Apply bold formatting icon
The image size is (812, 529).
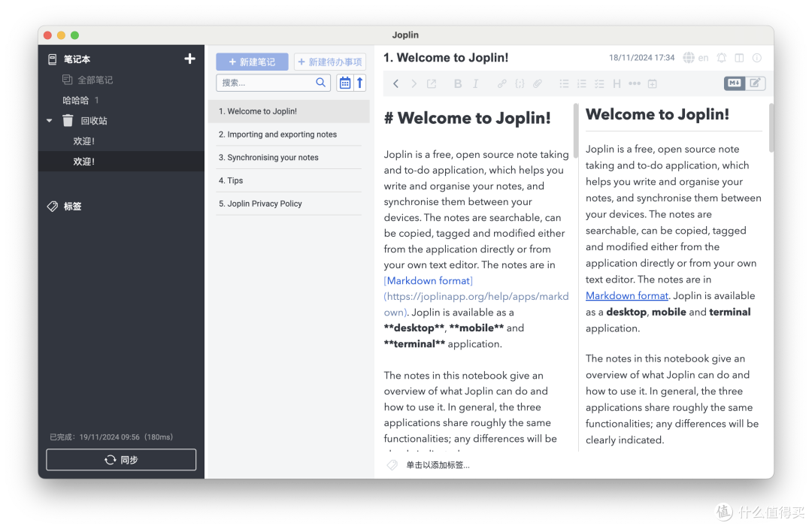pyautogui.click(x=458, y=83)
